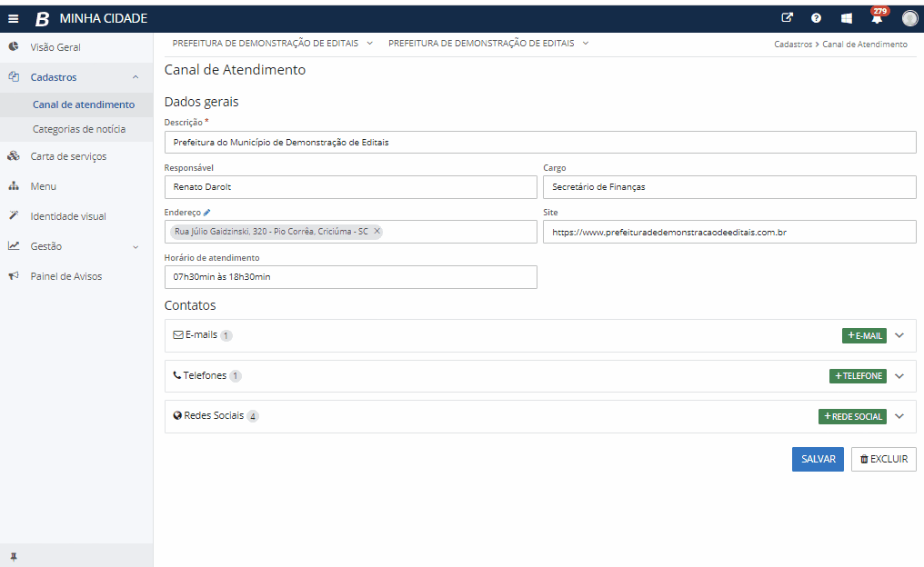Click the pencil icon beside Endereço
The width and height of the screenshot is (924, 567).
coord(207,213)
